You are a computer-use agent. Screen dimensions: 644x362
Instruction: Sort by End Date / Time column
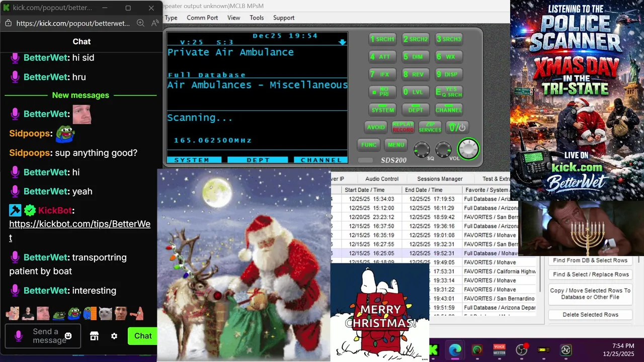pyautogui.click(x=432, y=190)
